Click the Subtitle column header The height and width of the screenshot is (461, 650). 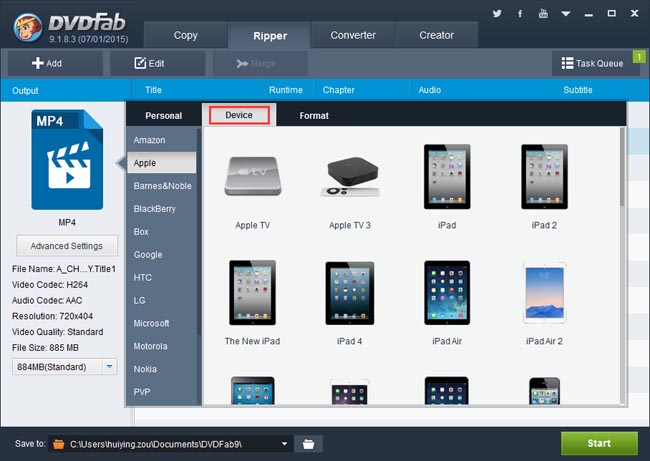point(577,90)
